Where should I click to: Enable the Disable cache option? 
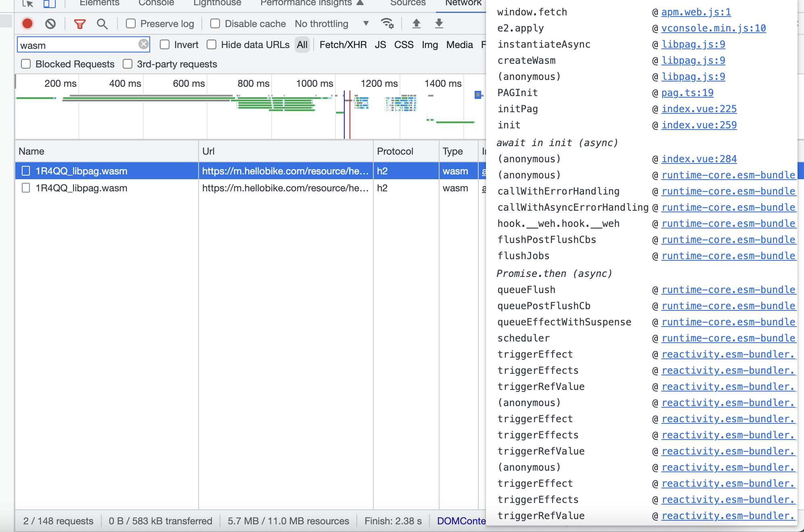coord(214,23)
